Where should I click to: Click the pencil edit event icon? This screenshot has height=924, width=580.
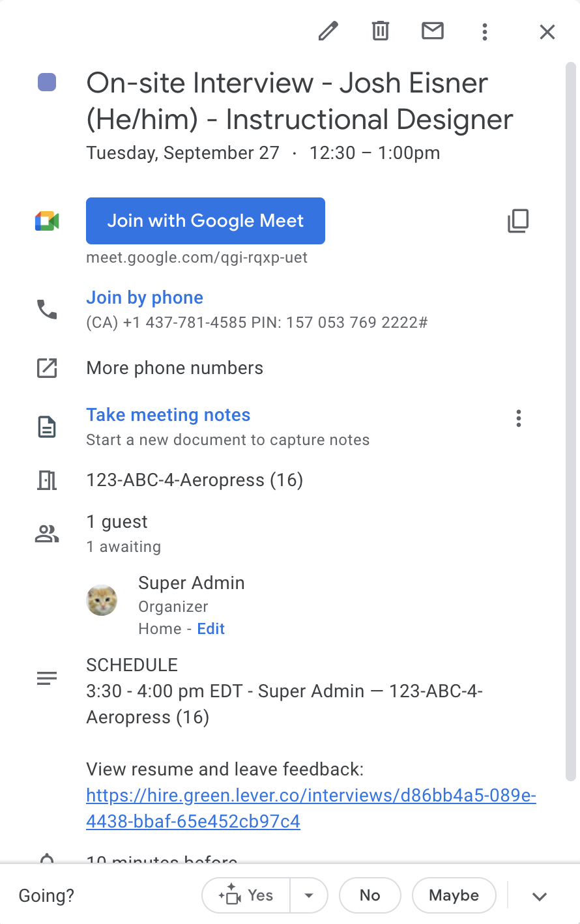pos(328,31)
